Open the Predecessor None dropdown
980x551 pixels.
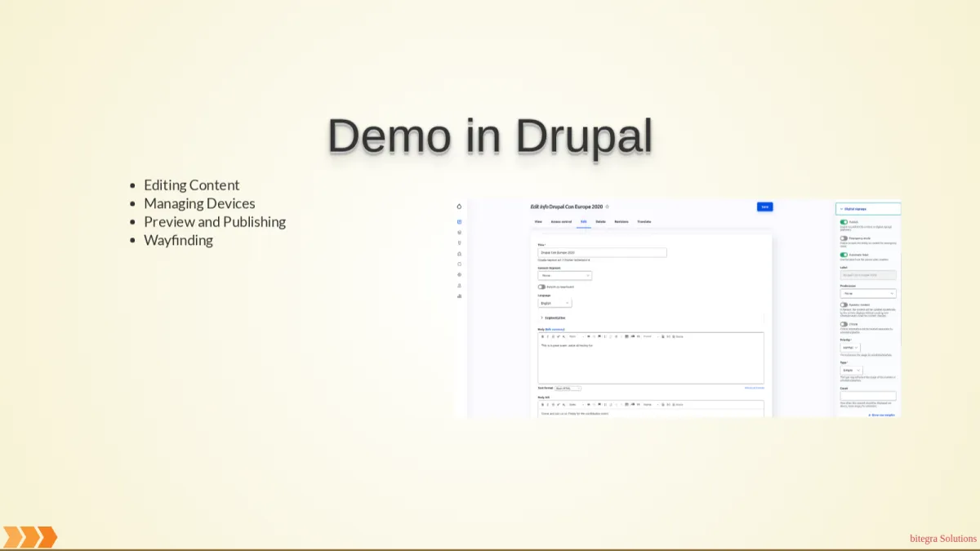868,293
